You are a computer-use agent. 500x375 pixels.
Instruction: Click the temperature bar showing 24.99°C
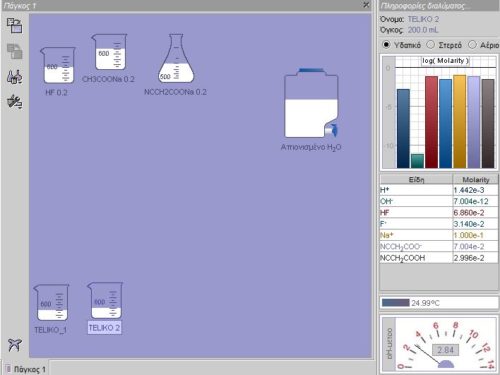(396, 303)
